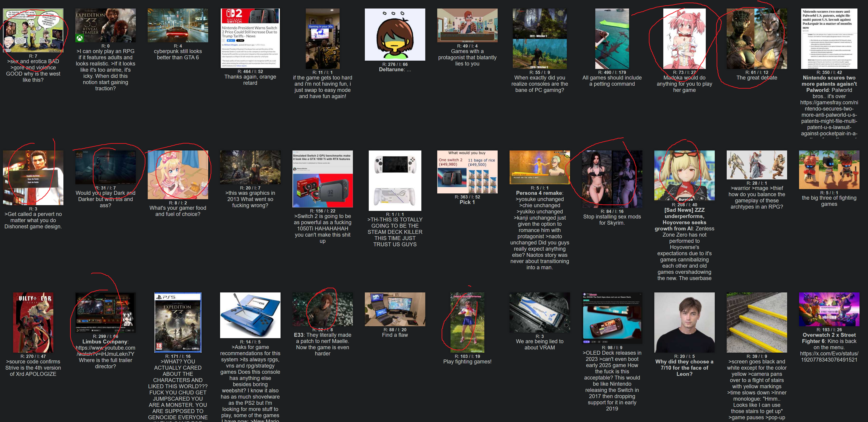Viewport: 868px width, 422px height.
Task: Click 'What's your gamer food and fuel' text
Action: click(x=178, y=211)
